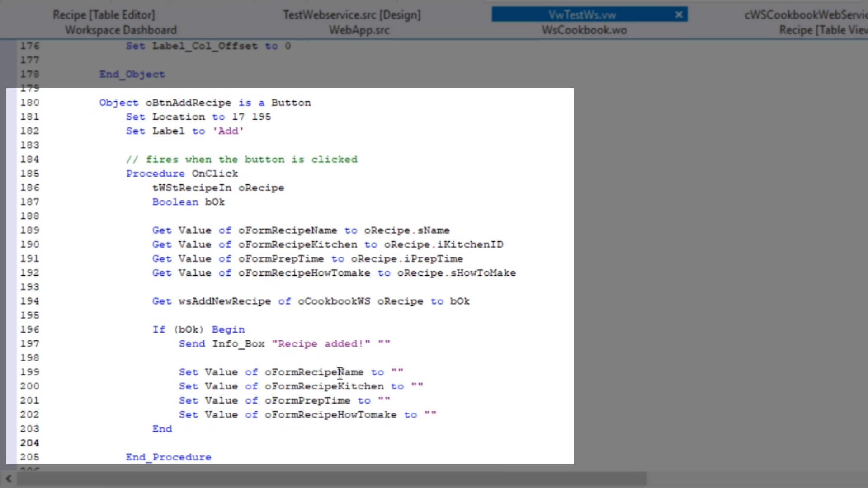The height and width of the screenshot is (488, 868).
Task: Click the OnClick procedure name
Action: tap(215, 174)
